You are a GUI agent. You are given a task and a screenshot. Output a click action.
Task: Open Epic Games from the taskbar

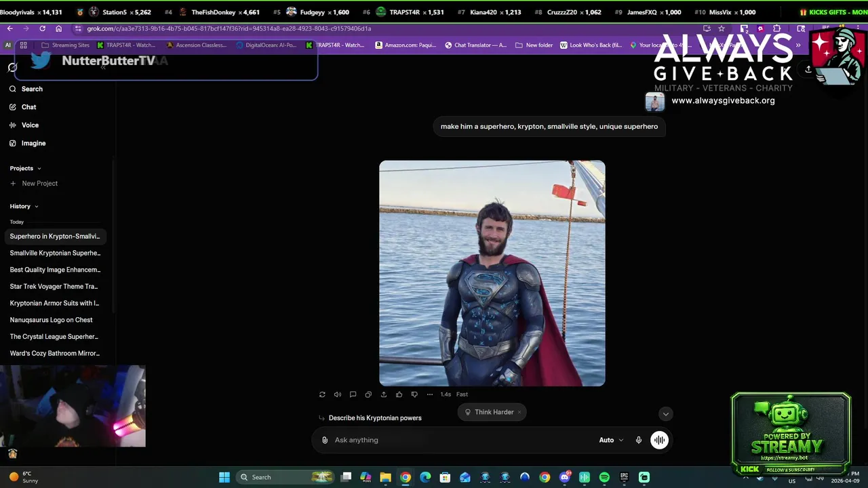[624, 477]
